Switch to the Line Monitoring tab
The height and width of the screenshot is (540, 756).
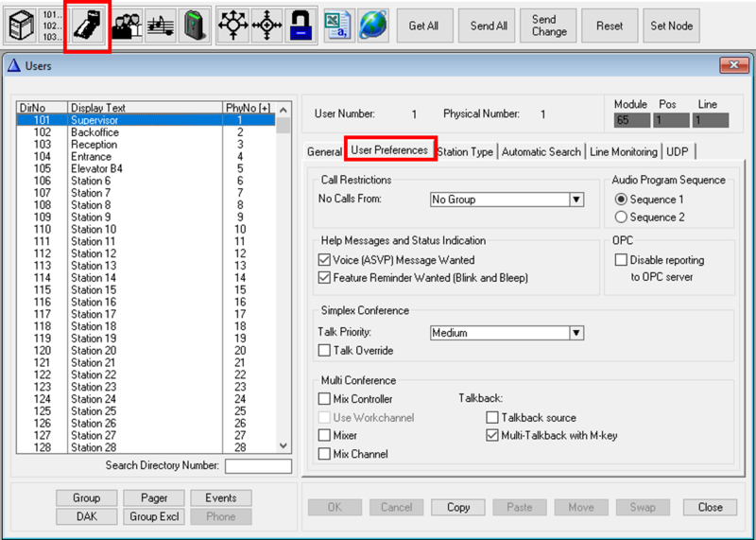point(624,152)
